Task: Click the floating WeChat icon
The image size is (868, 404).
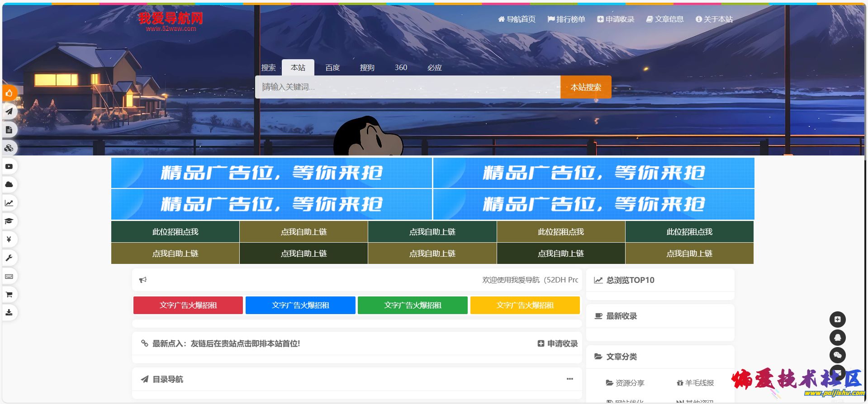Action: click(837, 355)
